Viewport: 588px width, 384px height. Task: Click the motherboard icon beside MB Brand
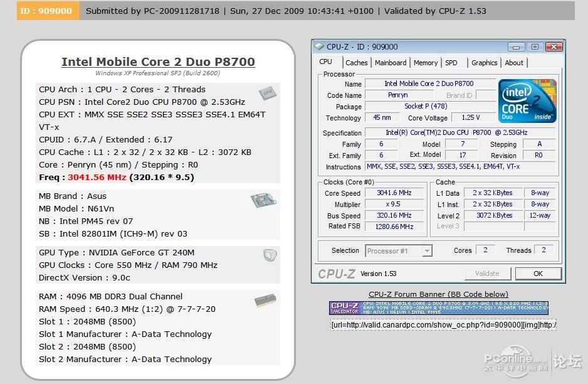(263, 200)
